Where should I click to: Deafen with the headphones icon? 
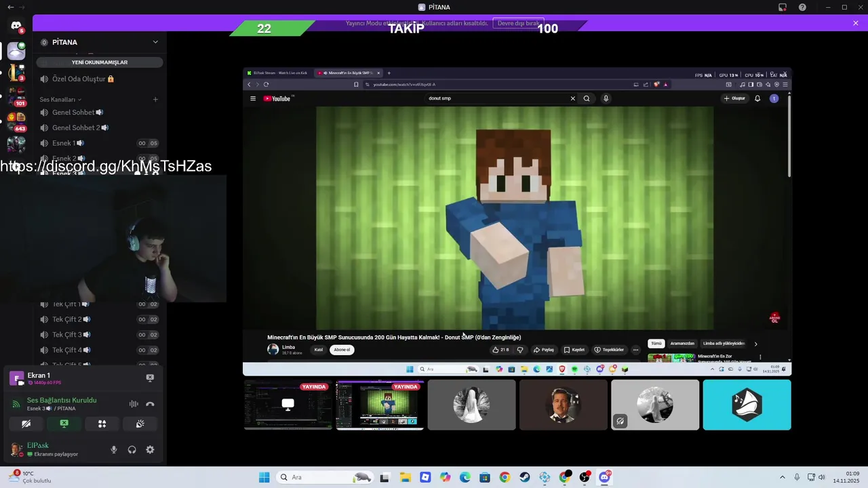[x=132, y=449]
